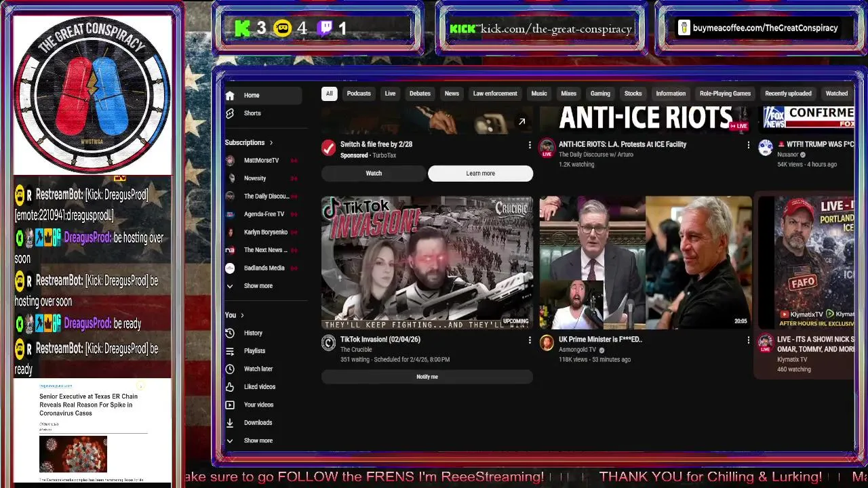This screenshot has height=488, width=868.
Task: Click the external link arrow on ad
Action: [x=521, y=122]
